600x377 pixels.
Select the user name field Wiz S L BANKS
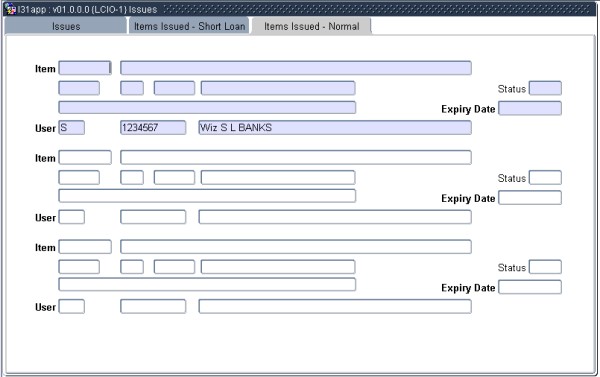tap(335, 127)
